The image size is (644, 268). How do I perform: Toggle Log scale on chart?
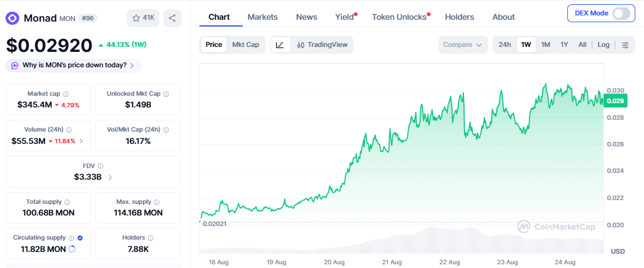pyautogui.click(x=603, y=44)
